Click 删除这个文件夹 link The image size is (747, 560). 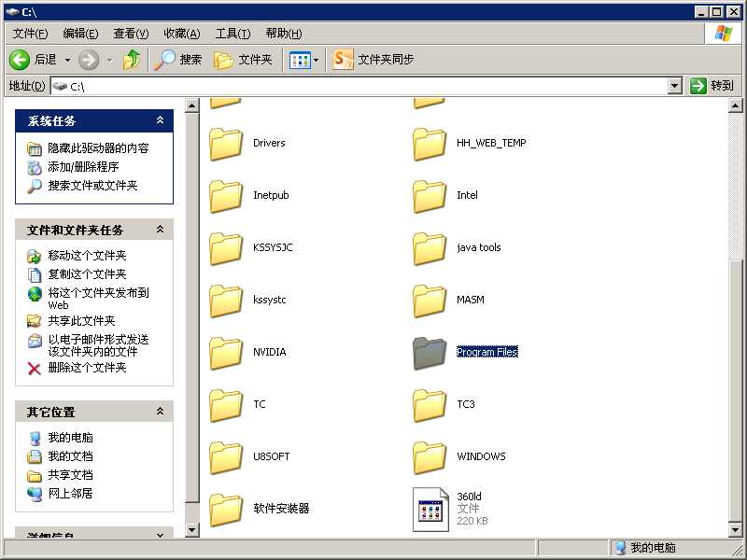[87, 368]
